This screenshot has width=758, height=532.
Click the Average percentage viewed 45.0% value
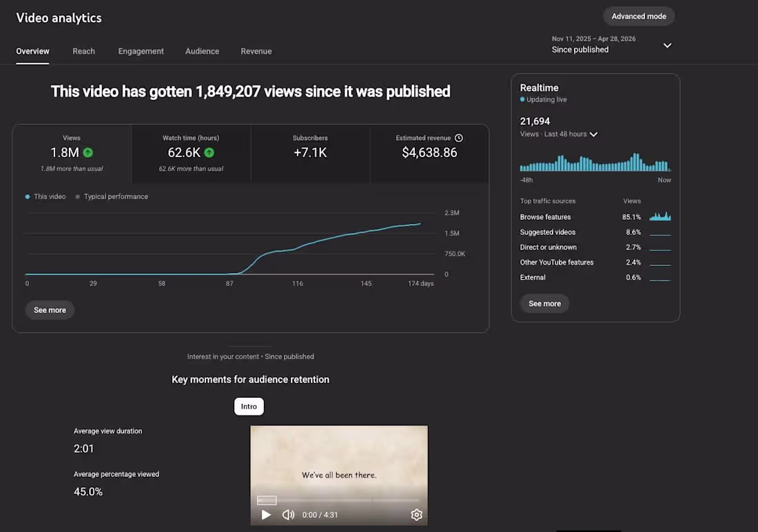point(88,491)
